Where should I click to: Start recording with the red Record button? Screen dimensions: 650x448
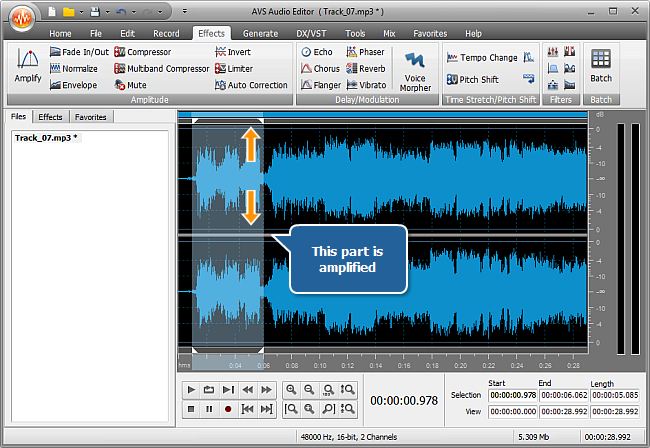point(228,409)
